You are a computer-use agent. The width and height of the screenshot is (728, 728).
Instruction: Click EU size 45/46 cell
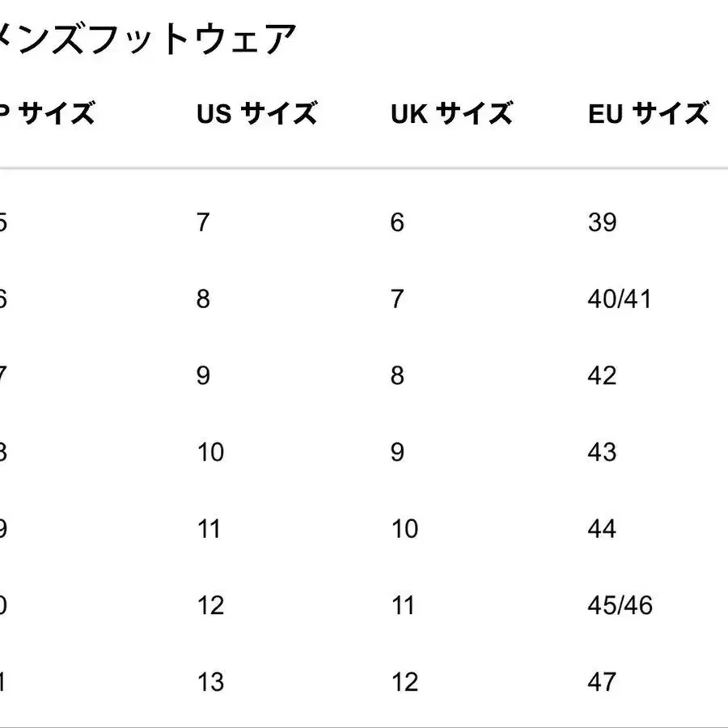(620, 606)
